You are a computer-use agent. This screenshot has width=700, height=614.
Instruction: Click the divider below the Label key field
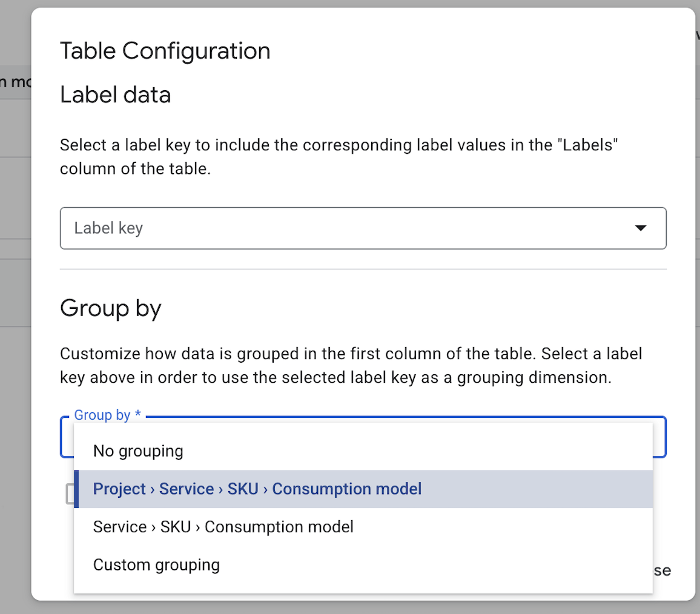click(x=362, y=268)
